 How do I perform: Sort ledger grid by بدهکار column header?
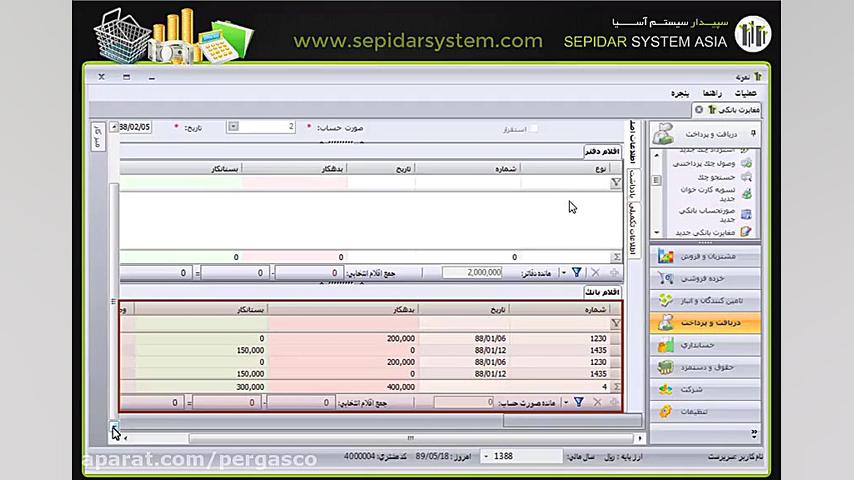coord(294,169)
